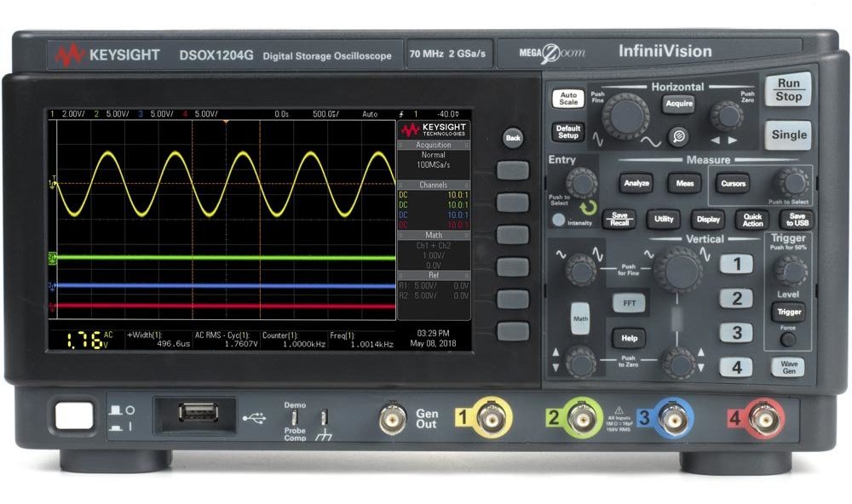
Task: Tap the left navigation arrow under Horizontal
Action: tap(716, 140)
